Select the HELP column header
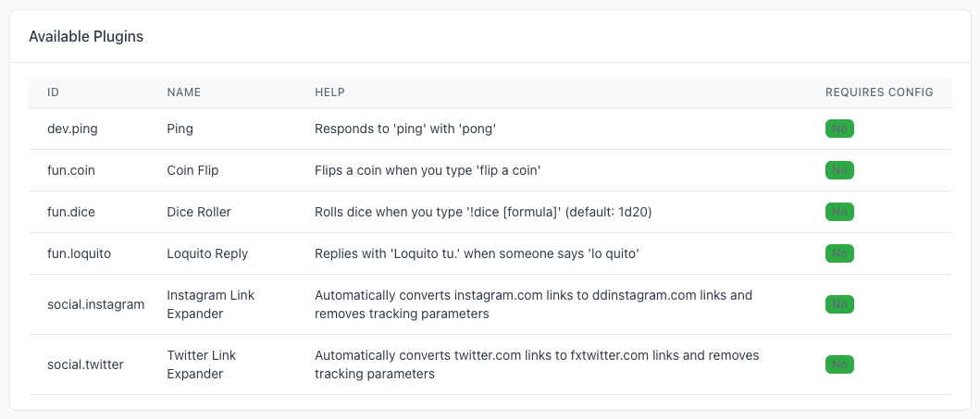Viewport: 980px width, 419px height. [x=330, y=92]
